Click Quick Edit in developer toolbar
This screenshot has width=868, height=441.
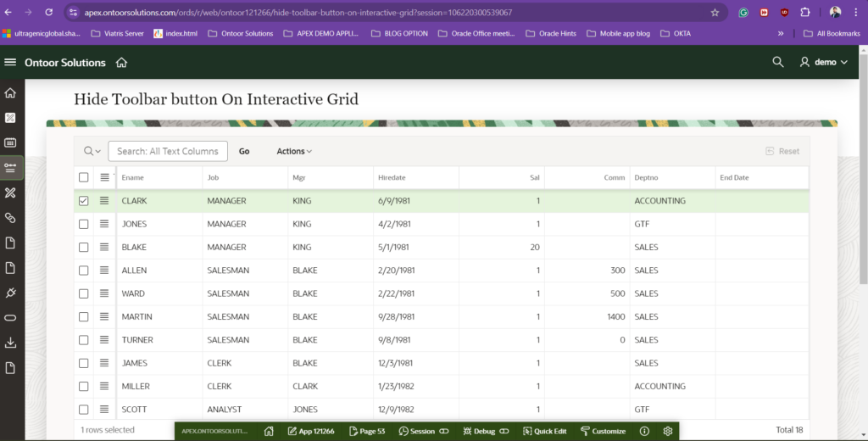(x=544, y=431)
